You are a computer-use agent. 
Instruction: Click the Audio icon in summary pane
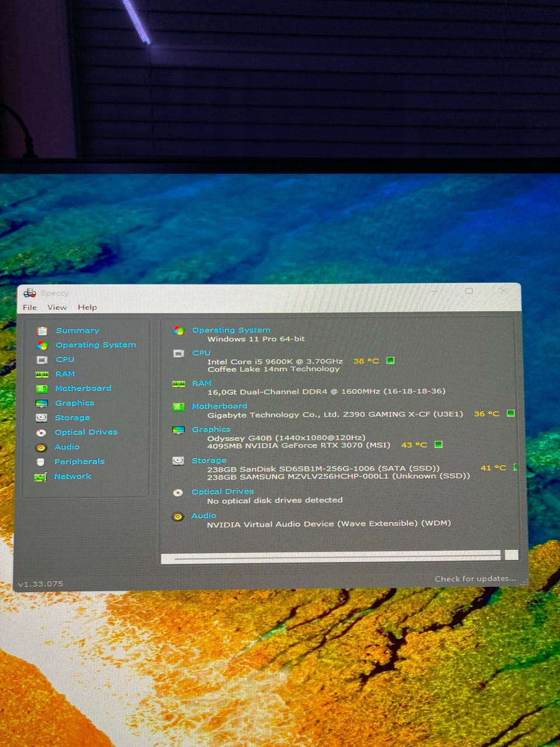[178, 516]
